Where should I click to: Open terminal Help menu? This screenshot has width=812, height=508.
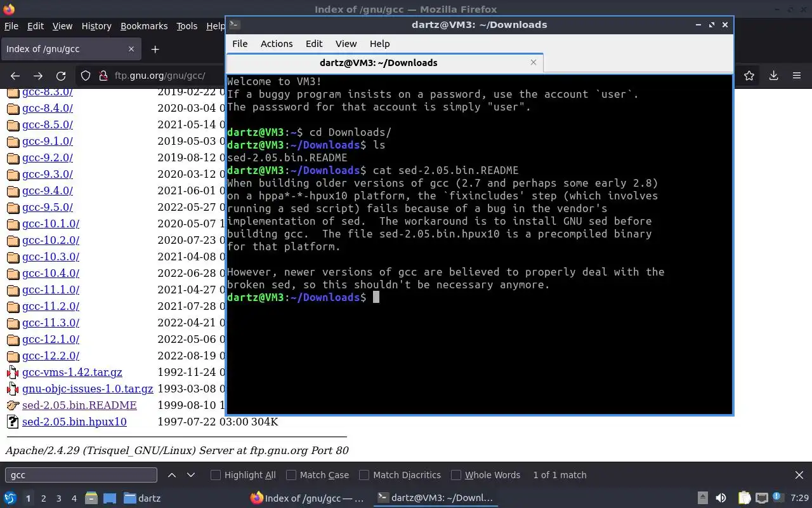379,44
